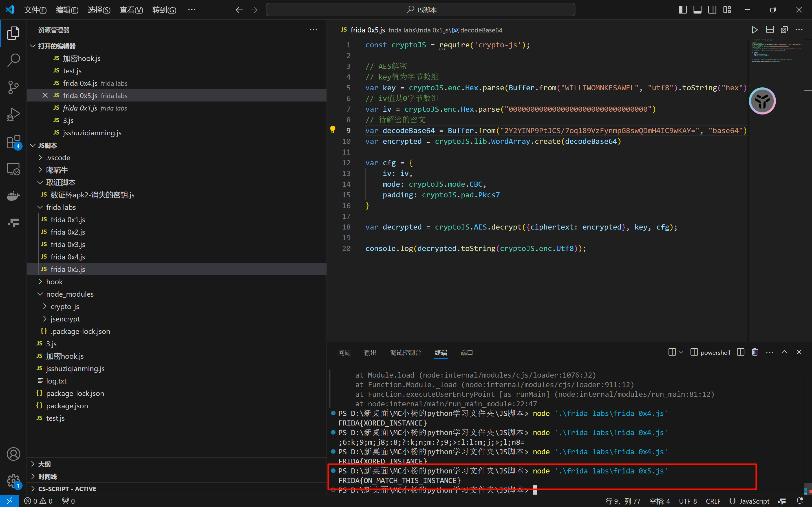This screenshot has width=812, height=507.
Task: Toggle the bottom panel layout button
Action: pyautogui.click(x=697, y=10)
